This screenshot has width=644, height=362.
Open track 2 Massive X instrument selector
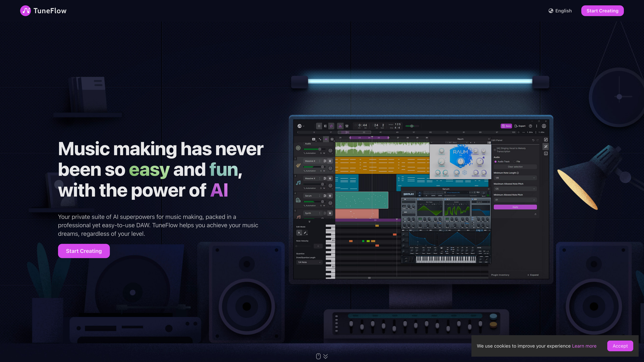tap(312, 161)
